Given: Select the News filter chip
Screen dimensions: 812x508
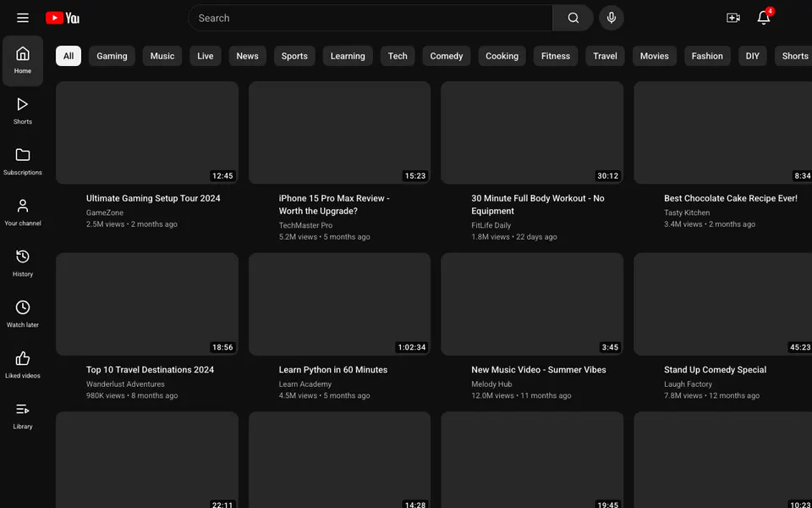Looking at the screenshot, I should pyautogui.click(x=248, y=56).
